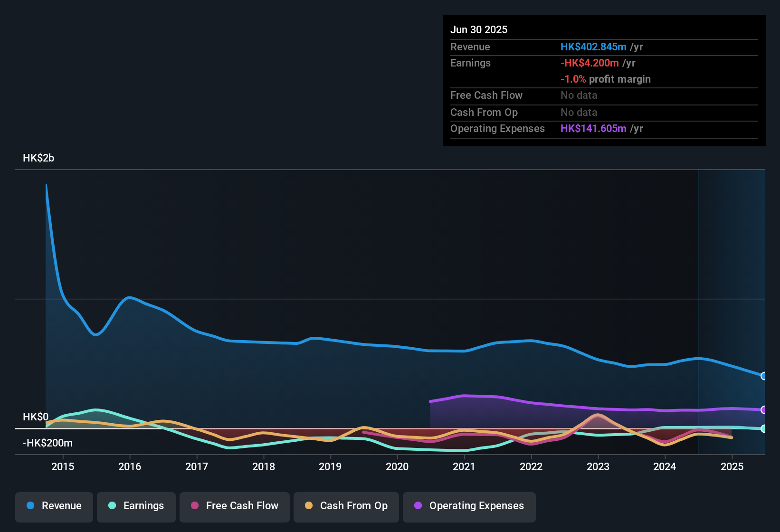Viewport: 780px width, 532px height.
Task: Click the -1.0% profit margin text
Action: [x=605, y=79]
